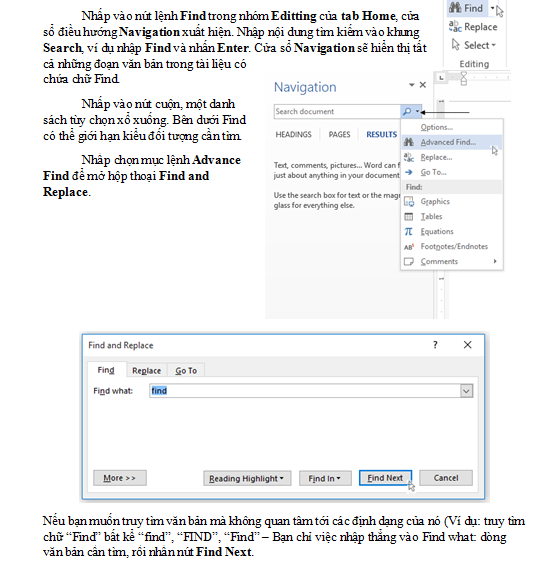Click the ruler indent marker

[x=464, y=78]
